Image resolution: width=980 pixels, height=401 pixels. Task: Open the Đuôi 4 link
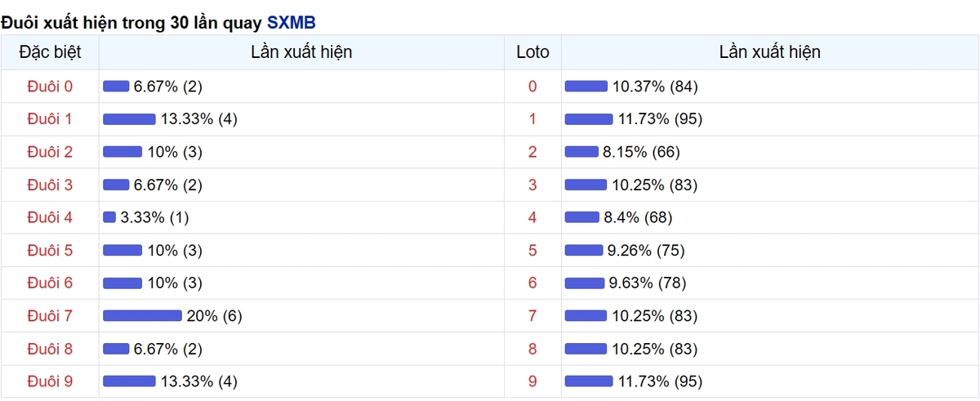pos(50,217)
